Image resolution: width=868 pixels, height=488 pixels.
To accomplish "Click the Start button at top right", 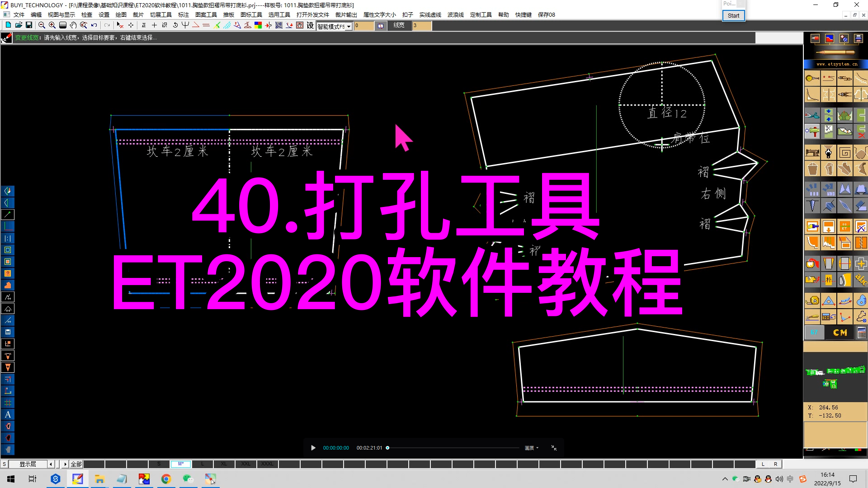I will point(733,15).
